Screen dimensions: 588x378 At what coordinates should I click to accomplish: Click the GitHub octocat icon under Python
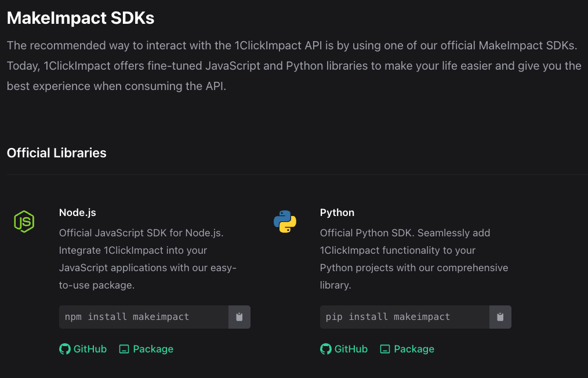point(325,349)
